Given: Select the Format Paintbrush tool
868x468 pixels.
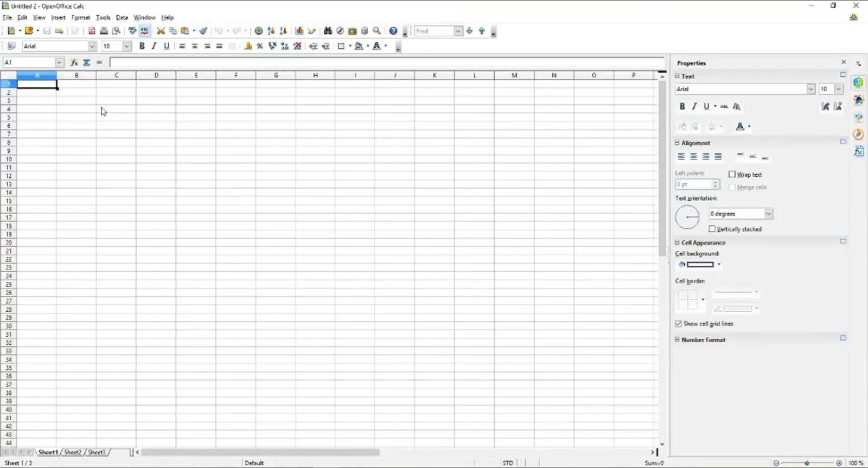Looking at the screenshot, I should coord(203,31).
